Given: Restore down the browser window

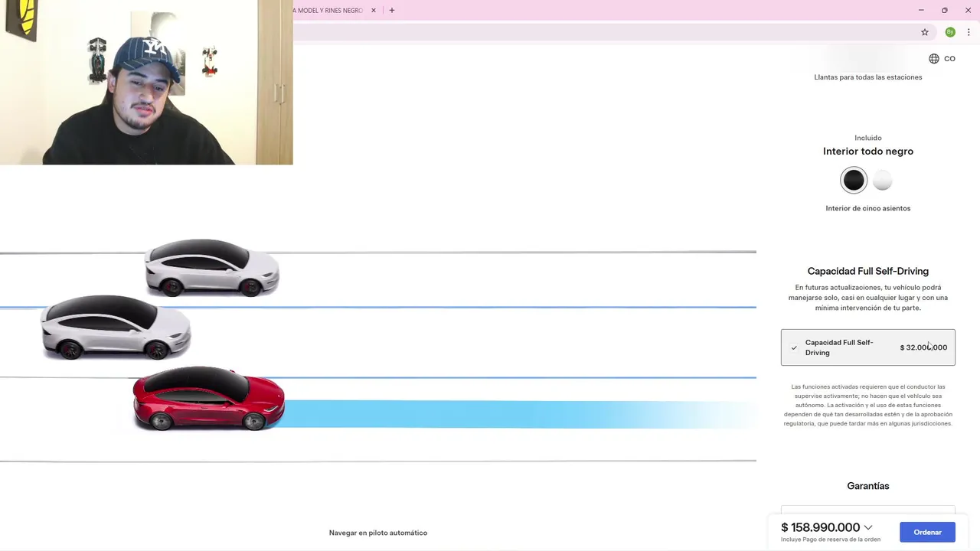Looking at the screenshot, I should (x=945, y=11).
